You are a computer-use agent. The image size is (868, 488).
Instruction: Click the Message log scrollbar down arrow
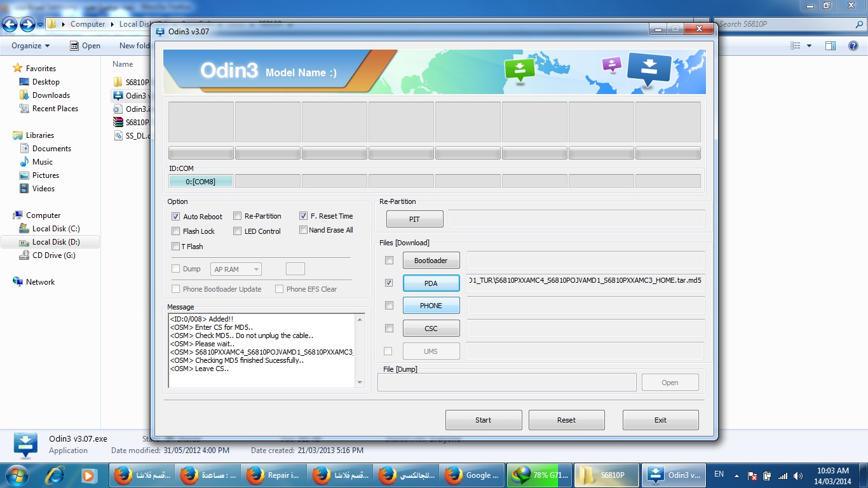[360, 383]
